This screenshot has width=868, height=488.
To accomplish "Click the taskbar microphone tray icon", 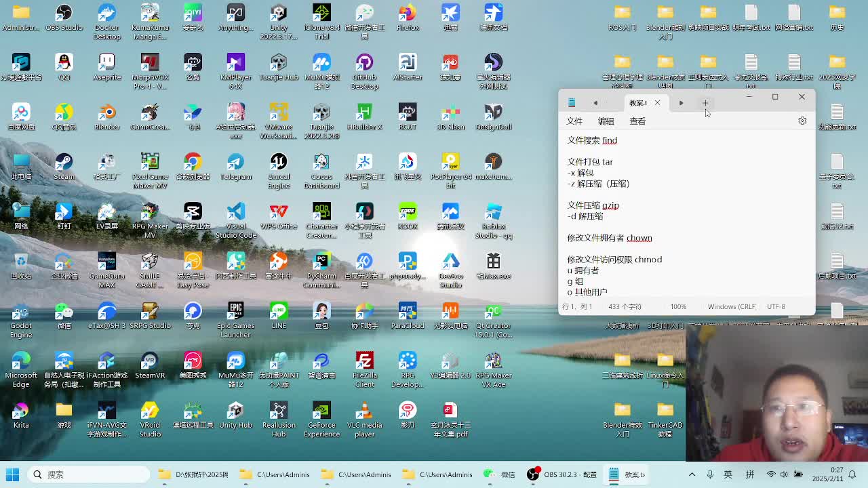I will click(710, 474).
